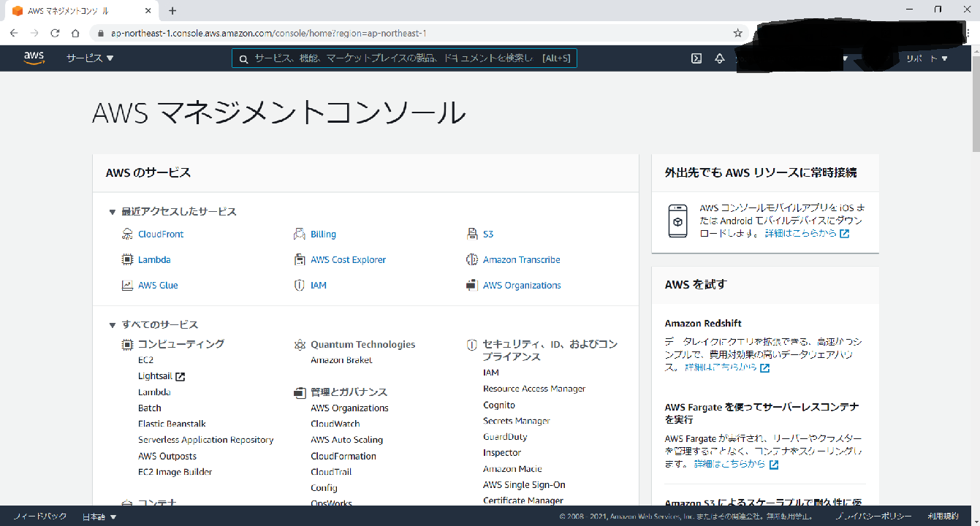Open Amazon Braket service
The width and height of the screenshot is (980, 526).
pyautogui.click(x=341, y=360)
